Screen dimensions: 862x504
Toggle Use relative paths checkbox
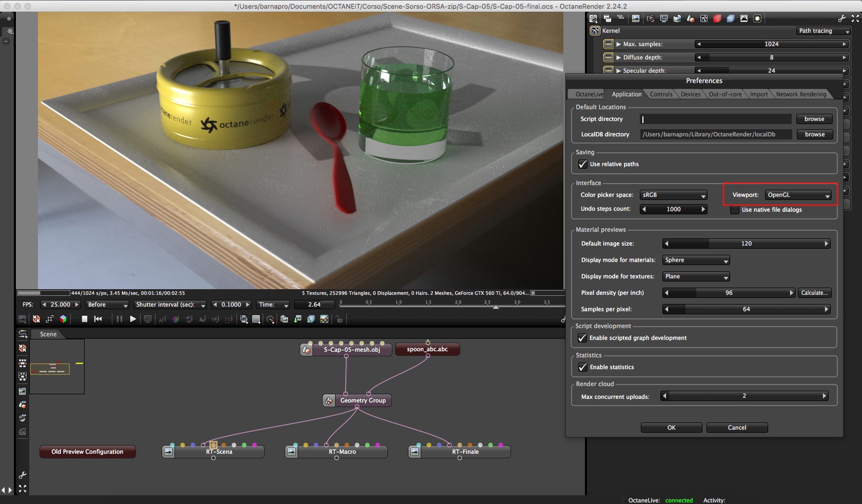583,164
